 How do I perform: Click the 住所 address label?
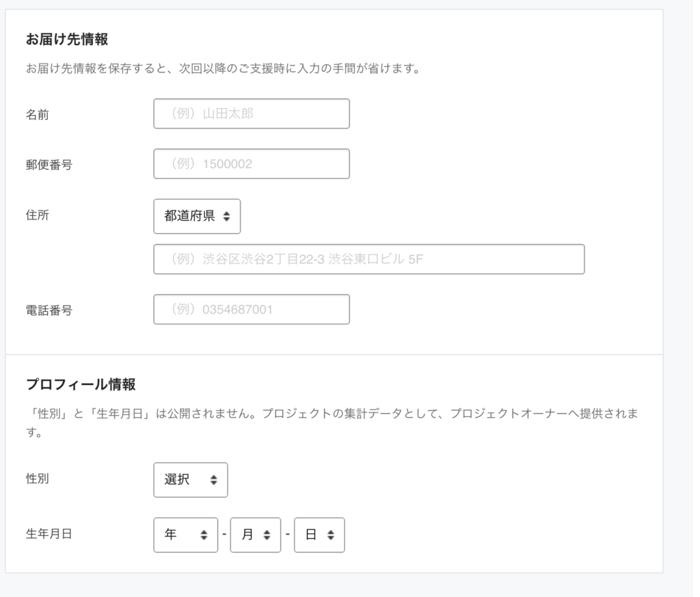pyautogui.click(x=36, y=213)
